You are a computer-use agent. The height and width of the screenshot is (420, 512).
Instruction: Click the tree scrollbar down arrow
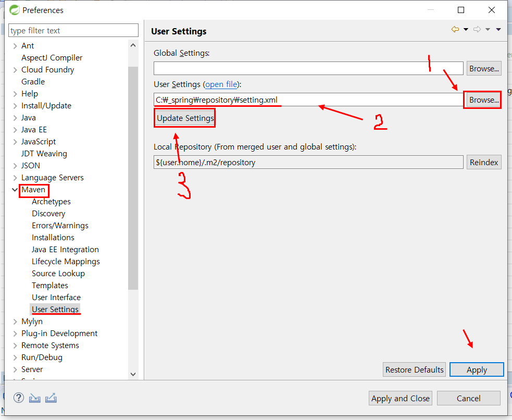point(133,374)
